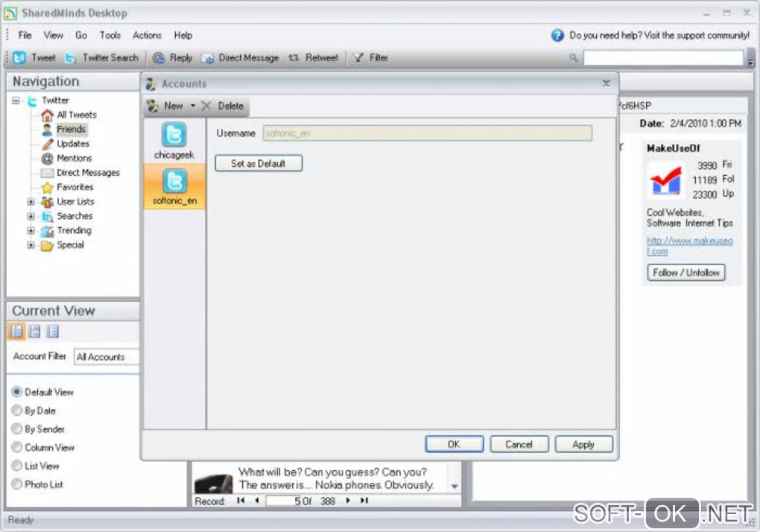The height and width of the screenshot is (532, 760).
Task: Click Cancel in the Accounts dialog
Action: (519, 444)
